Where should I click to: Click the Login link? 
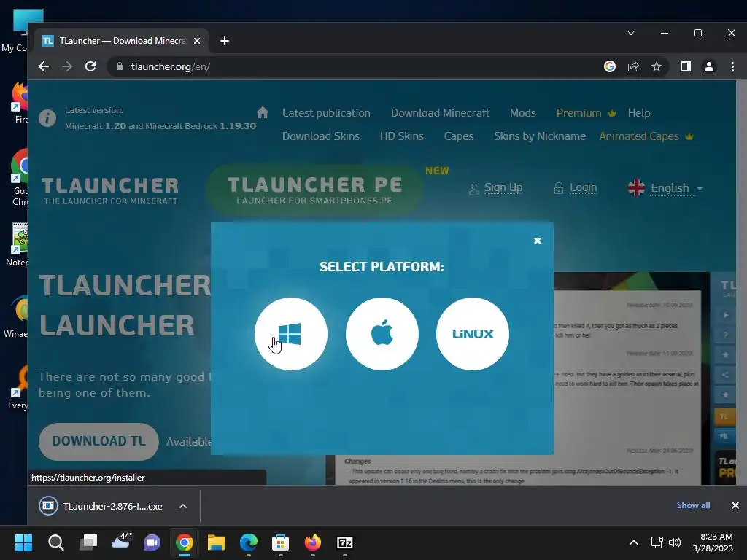(583, 187)
